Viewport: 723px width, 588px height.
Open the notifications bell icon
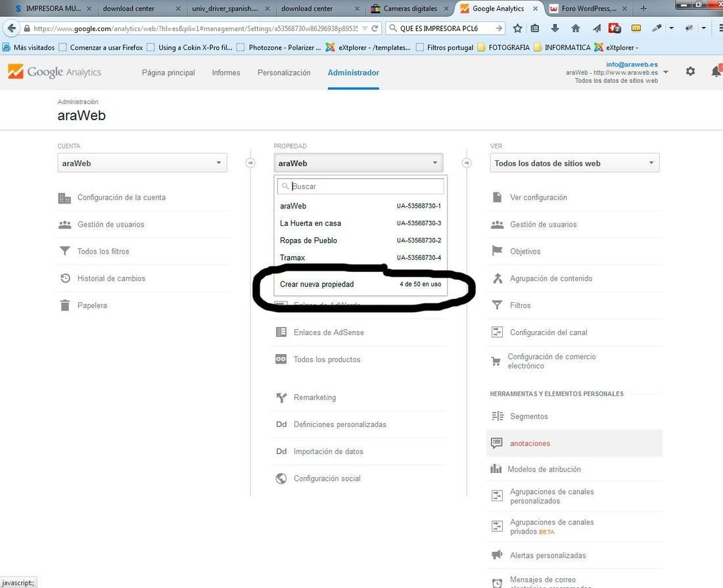[716, 72]
